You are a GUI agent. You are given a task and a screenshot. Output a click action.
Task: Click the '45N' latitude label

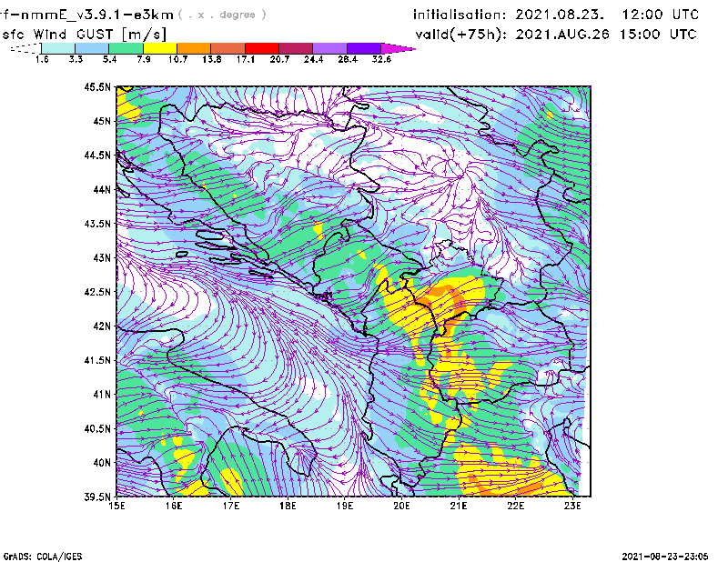[x=103, y=121]
